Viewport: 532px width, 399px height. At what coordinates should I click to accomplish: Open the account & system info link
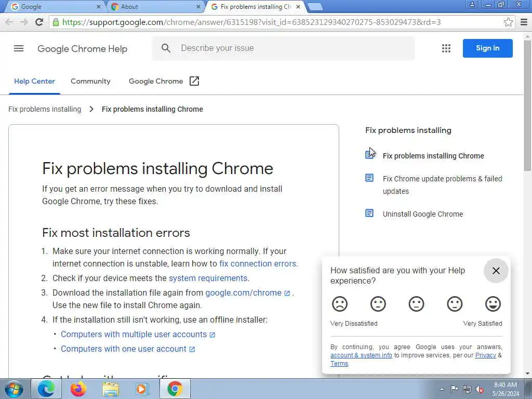pos(361,355)
